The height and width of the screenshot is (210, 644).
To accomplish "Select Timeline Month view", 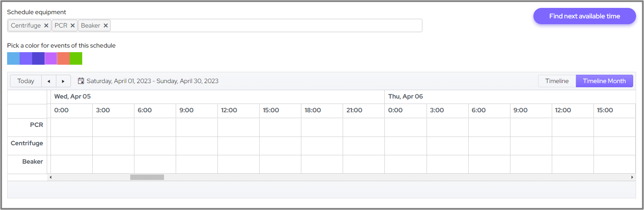I will tap(604, 81).
